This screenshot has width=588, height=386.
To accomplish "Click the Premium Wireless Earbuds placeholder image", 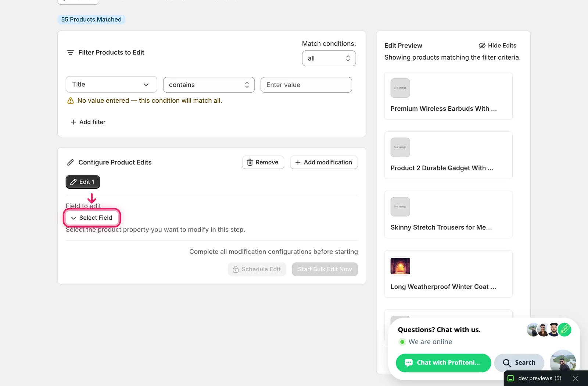I will point(400,88).
